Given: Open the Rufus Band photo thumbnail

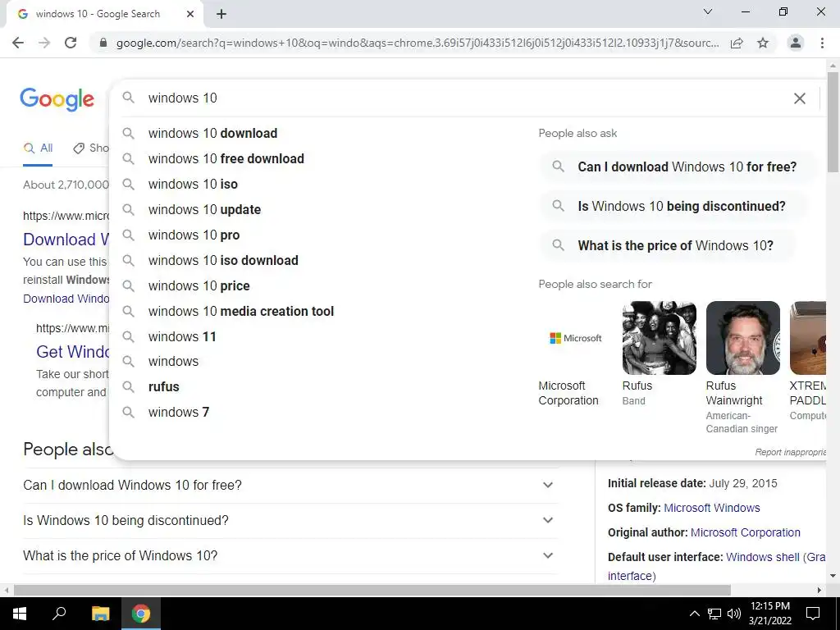Looking at the screenshot, I should (x=660, y=338).
